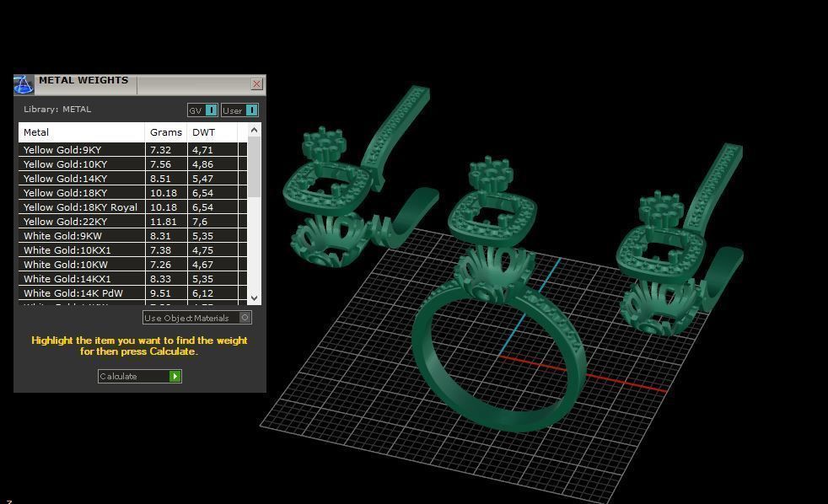Close the Metal Weights panel
The width and height of the screenshot is (828, 504).
256,84
